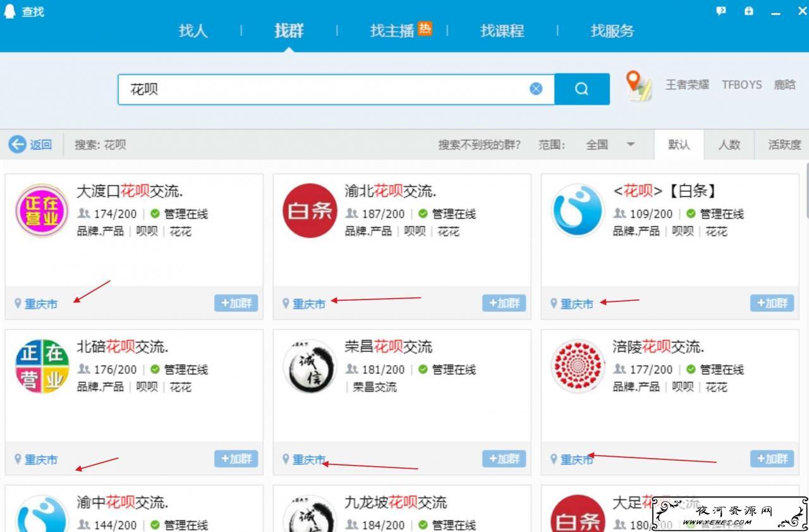
Task: Open 荣昌花呗交流 ink avatar
Action: (x=310, y=366)
